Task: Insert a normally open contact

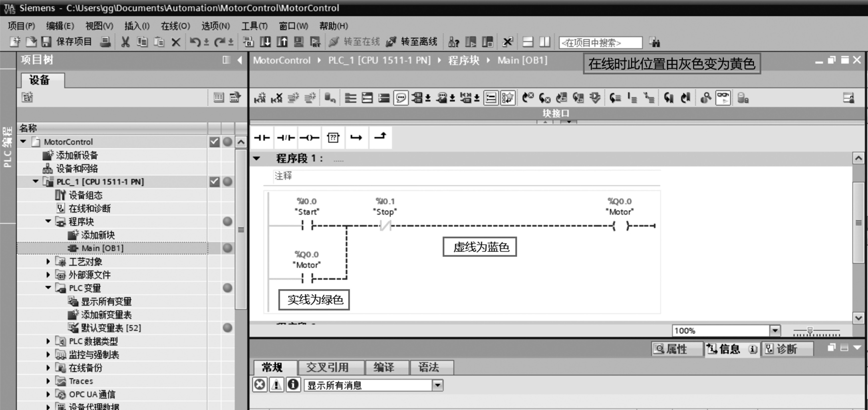Action: (262, 138)
